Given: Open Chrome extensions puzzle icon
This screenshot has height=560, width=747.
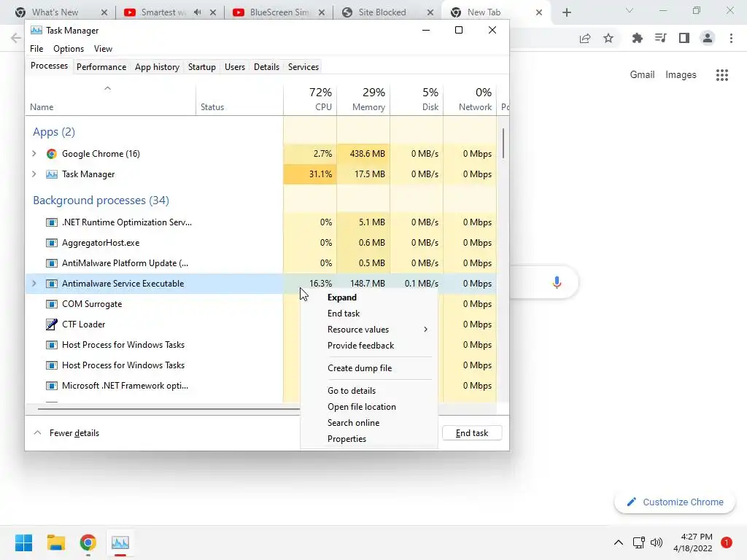Looking at the screenshot, I should coord(638,38).
